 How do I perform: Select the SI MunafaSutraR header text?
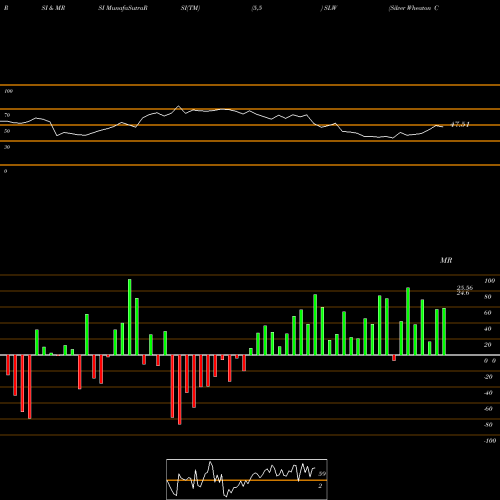tap(123, 8)
